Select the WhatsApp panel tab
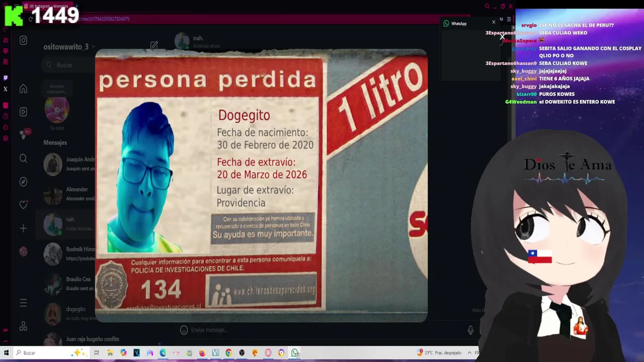The height and width of the screenshot is (362, 644). pyautogui.click(x=455, y=24)
